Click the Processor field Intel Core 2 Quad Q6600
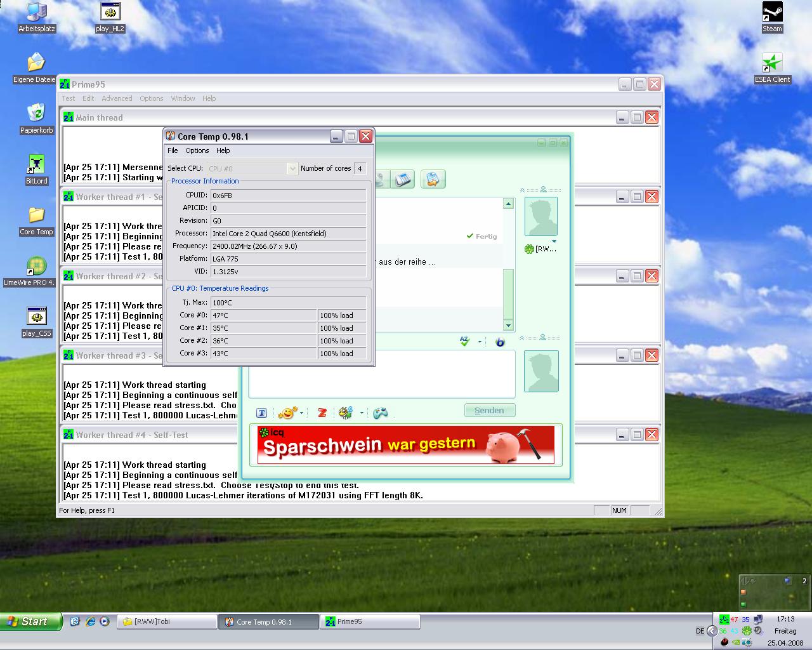Image resolution: width=812 pixels, height=650 pixels. pos(289,234)
